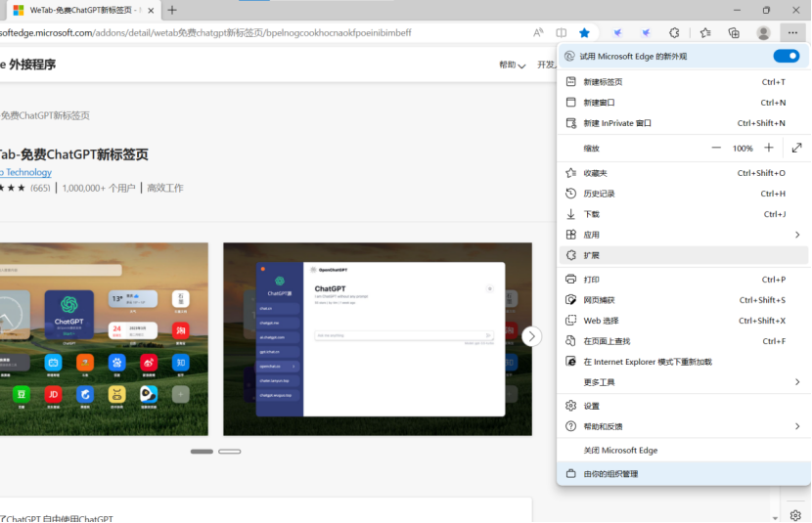The image size is (812, 523).
Task: Select the second carousel indicator
Action: coord(229,452)
